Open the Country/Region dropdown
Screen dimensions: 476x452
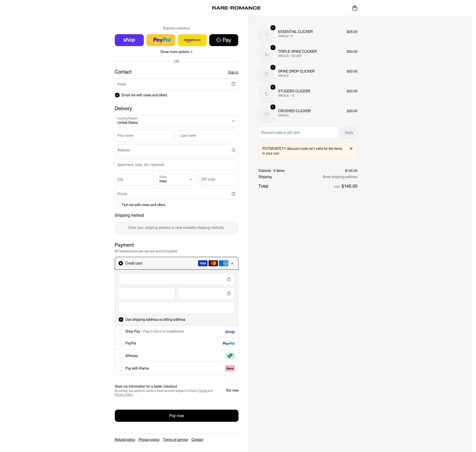click(x=177, y=121)
